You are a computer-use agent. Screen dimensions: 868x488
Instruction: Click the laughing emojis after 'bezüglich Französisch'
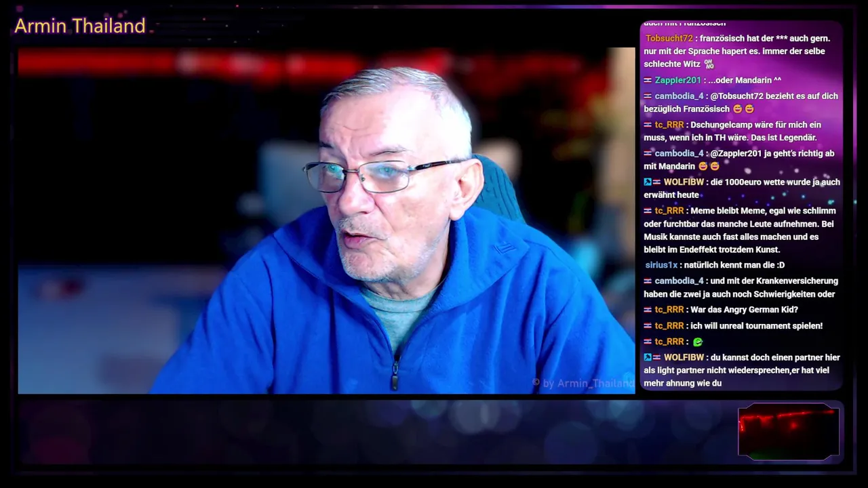point(744,109)
